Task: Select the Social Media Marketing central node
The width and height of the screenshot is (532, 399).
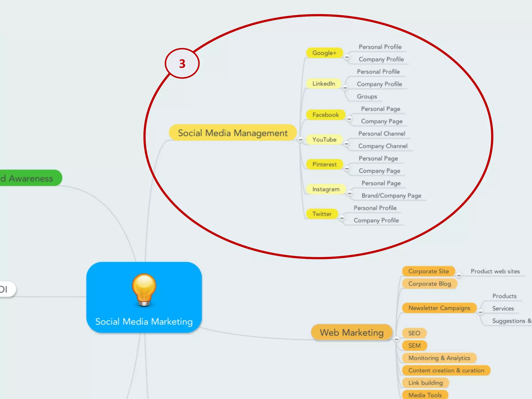Action: pos(144,297)
